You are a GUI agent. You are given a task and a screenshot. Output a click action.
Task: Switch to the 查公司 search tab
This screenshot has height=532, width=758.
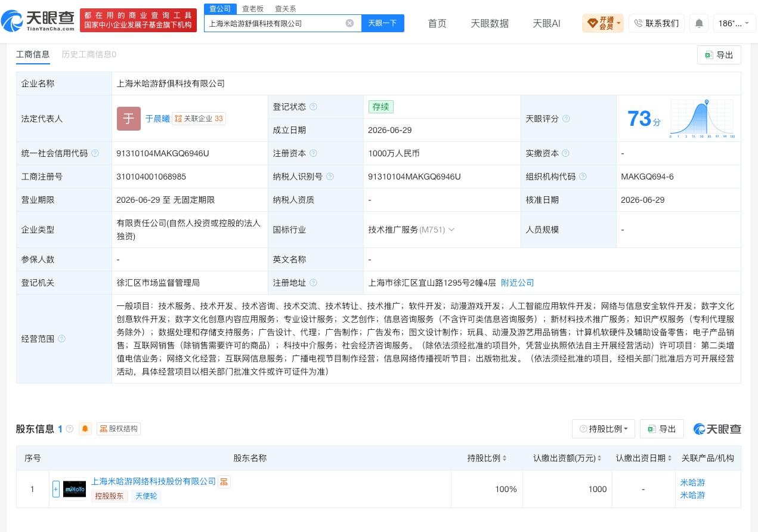coord(219,8)
